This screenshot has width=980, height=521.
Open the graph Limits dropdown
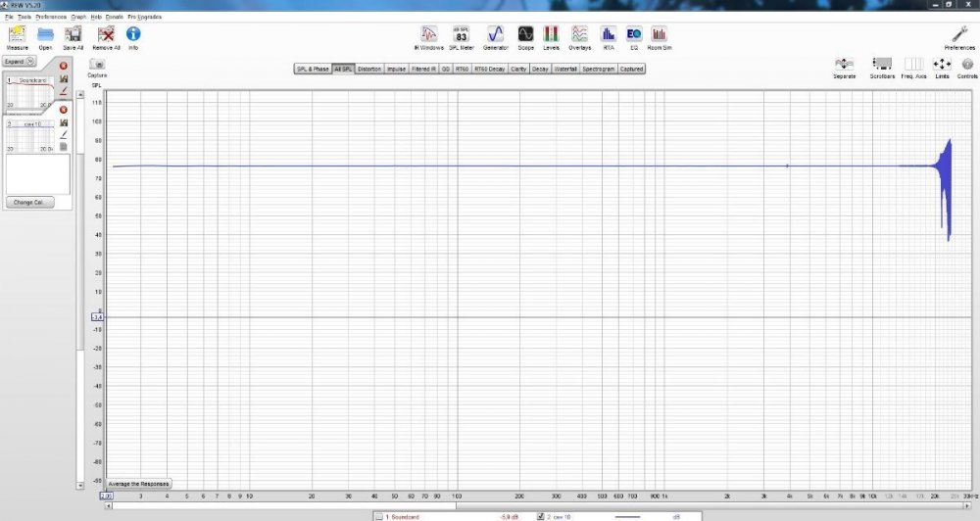(942, 65)
